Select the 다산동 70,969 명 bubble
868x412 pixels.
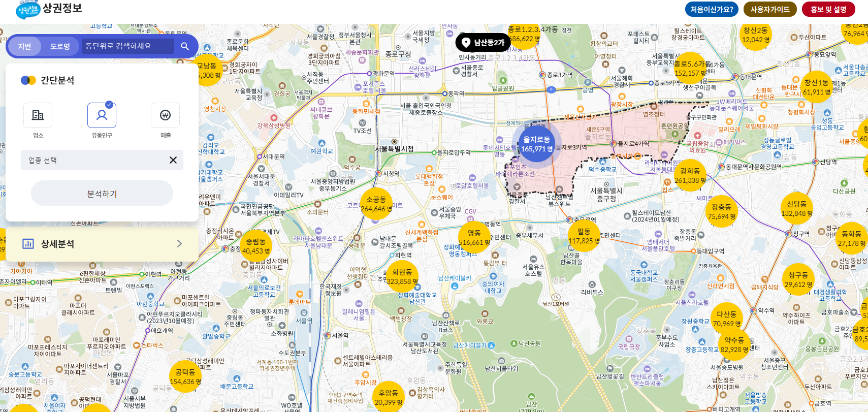pyautogui.click(x=727, y=319)
